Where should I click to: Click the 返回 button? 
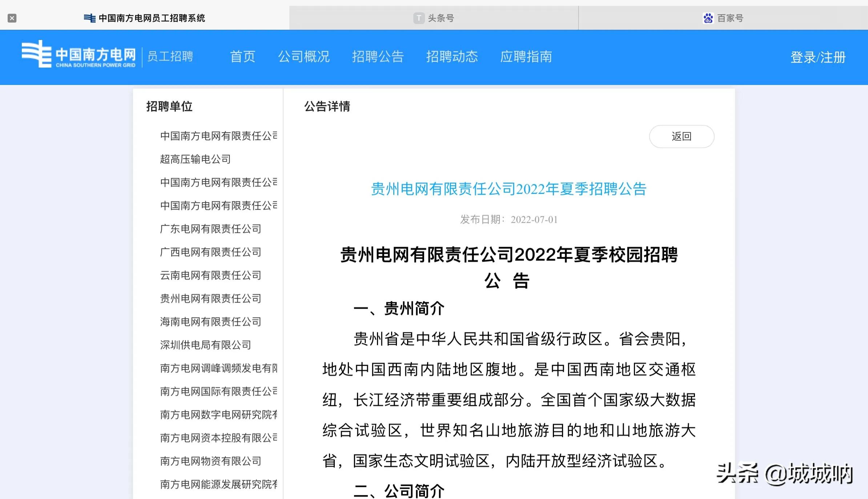[x=682, y=137]
